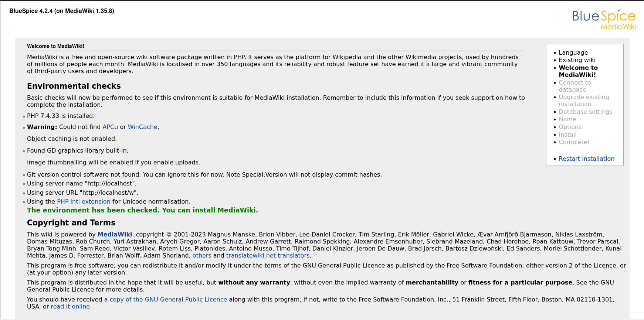
Task: Click the BlueSpice MediaWiki logo
Action: 604,19
